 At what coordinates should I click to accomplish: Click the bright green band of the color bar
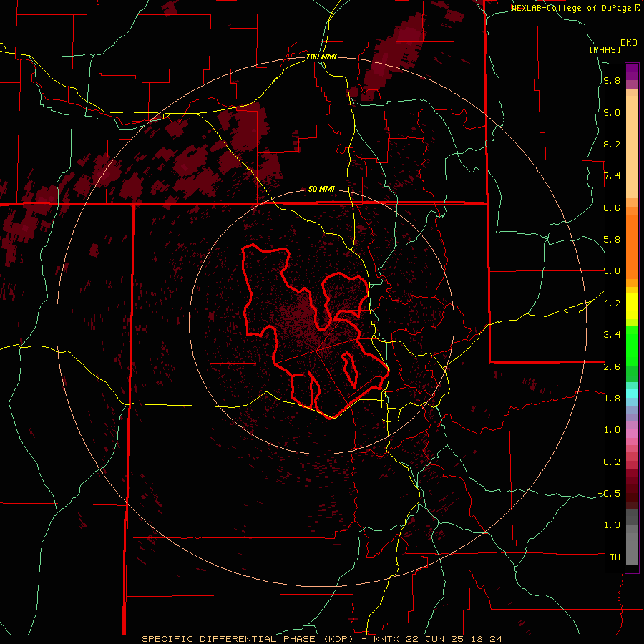coord(632,346)
